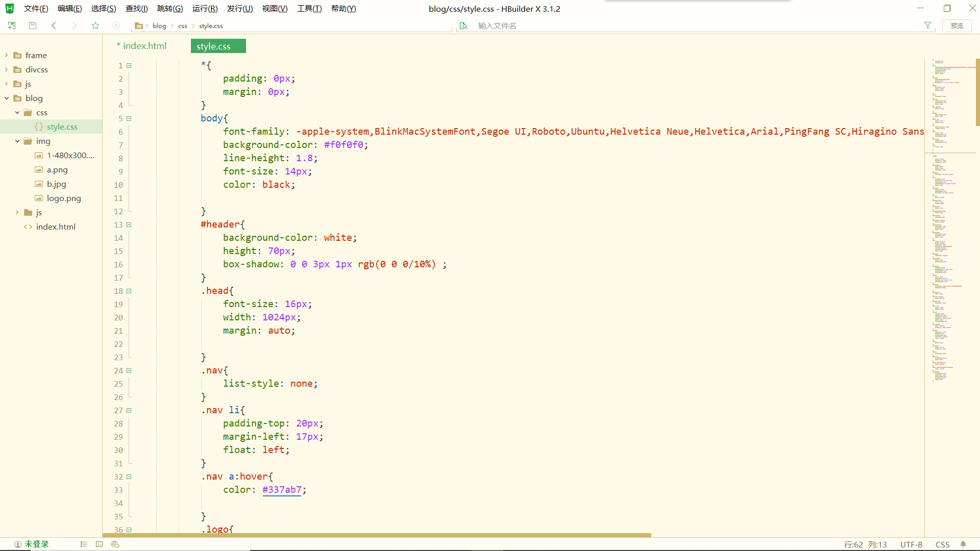Collapse the blog folder

[6, 98]
